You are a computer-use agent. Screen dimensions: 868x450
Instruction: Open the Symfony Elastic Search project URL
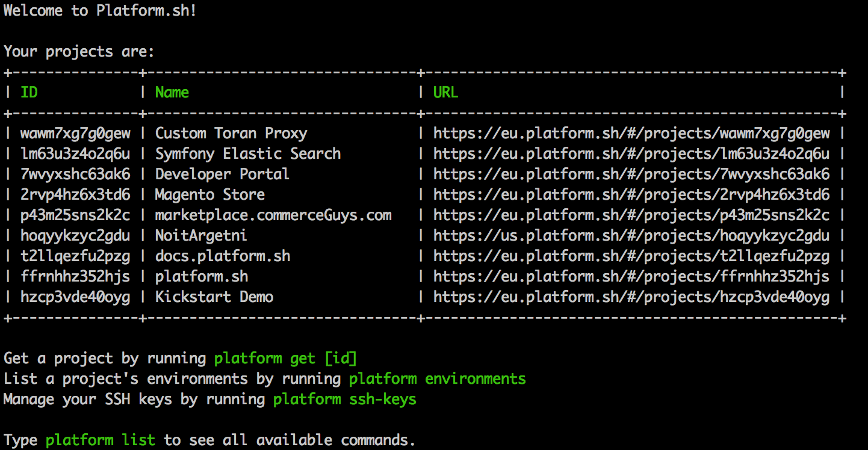click(x=631, y=154)
